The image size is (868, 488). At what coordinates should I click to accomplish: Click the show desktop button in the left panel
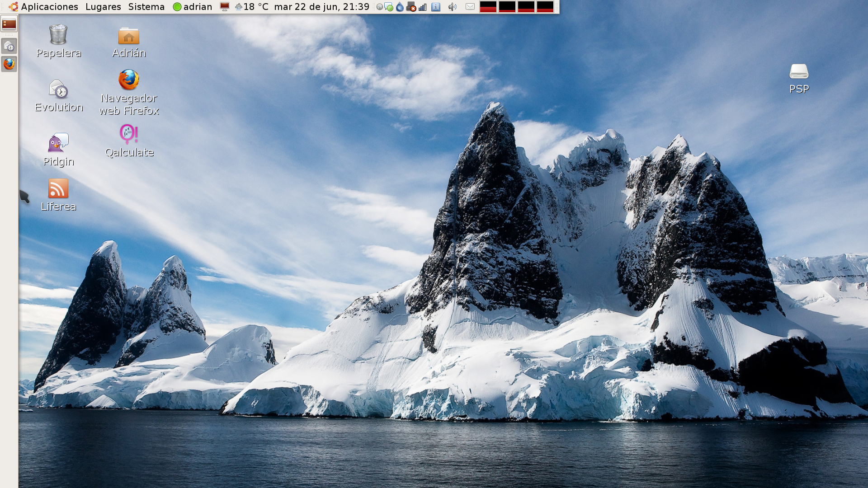(x=9, y=23)
